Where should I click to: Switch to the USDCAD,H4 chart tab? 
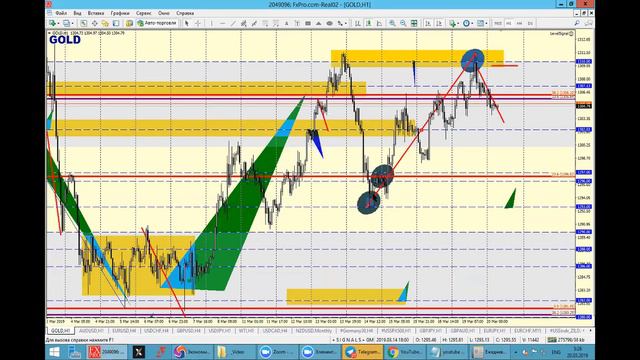point(275,331)
